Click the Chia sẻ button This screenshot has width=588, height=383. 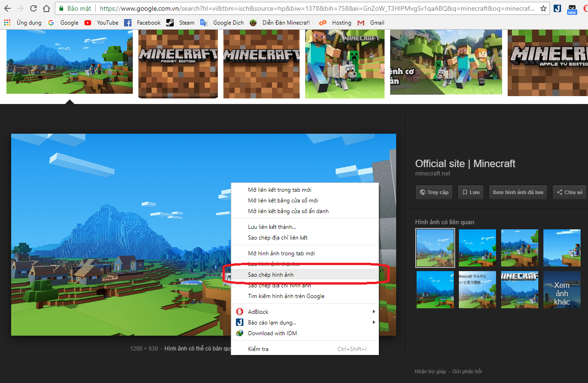click(570, 192)
